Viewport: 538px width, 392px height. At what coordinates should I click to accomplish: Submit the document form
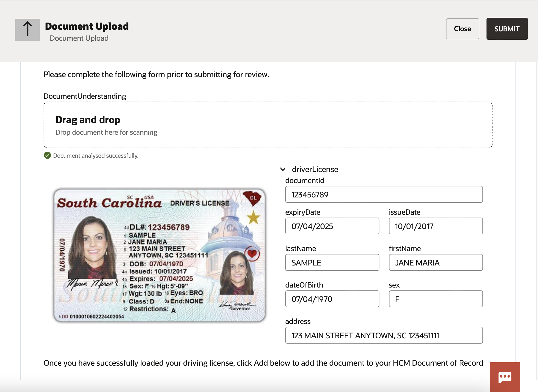click(x=507, y=29)
